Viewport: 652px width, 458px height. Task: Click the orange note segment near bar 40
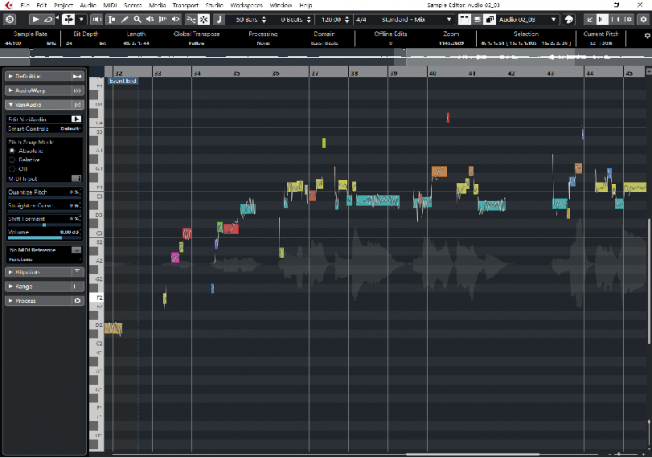point(439,171)
